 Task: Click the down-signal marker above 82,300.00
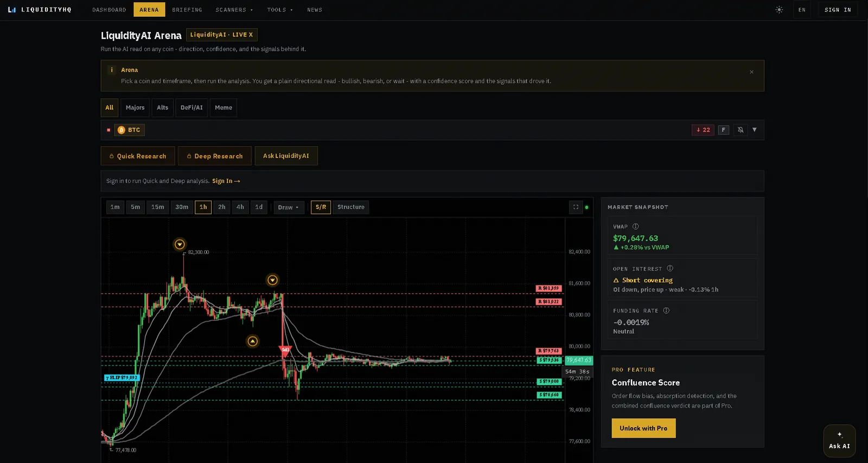180,244
